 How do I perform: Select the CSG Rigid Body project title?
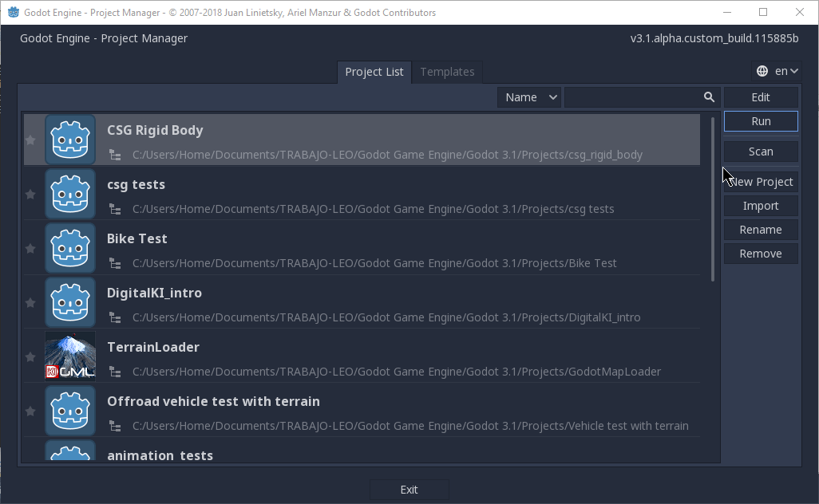pos(155,131)
